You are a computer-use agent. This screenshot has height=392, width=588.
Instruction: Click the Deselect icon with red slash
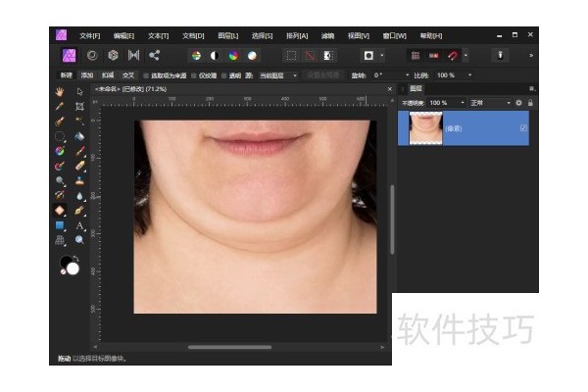pyautogui.click(x=310, y=56)
